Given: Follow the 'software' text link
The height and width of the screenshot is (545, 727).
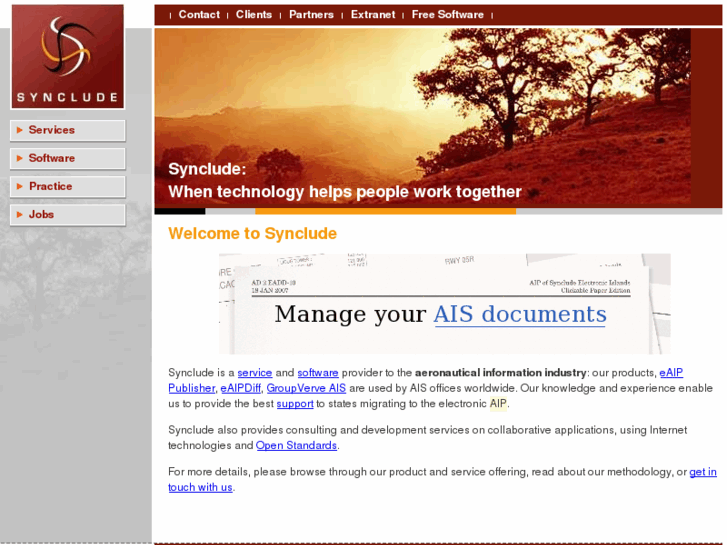Looking at the screenshot, I should pos(318,373).
